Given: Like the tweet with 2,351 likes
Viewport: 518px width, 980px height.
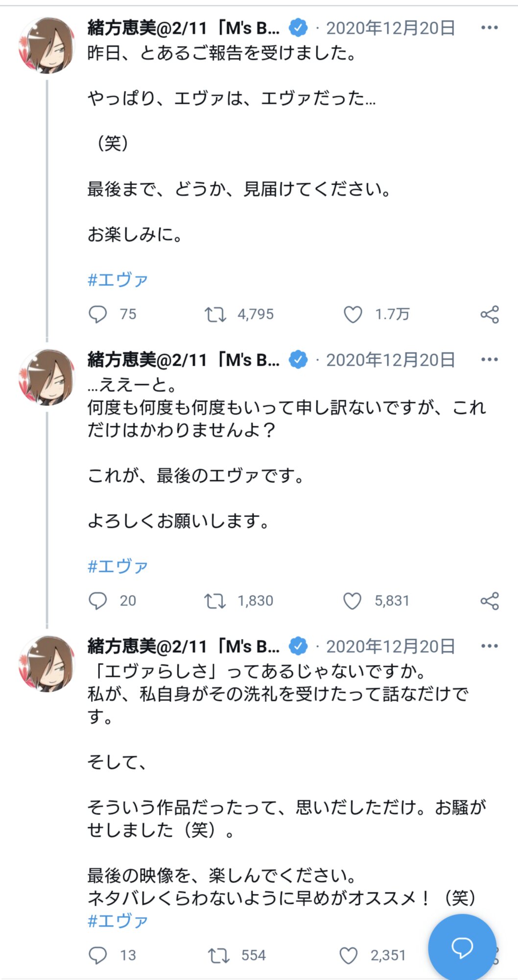Looking at the screenshot, I should 349,955.
